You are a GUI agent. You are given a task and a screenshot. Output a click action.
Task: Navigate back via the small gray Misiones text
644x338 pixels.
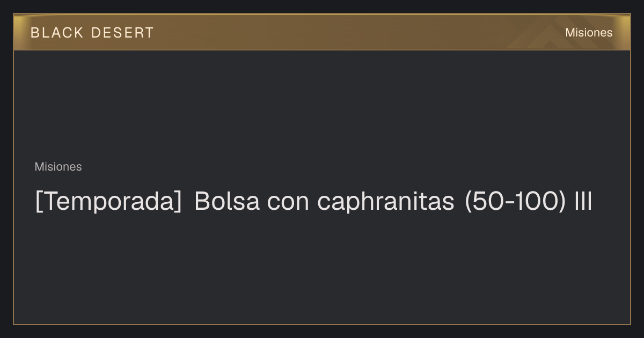click(58, 167)
